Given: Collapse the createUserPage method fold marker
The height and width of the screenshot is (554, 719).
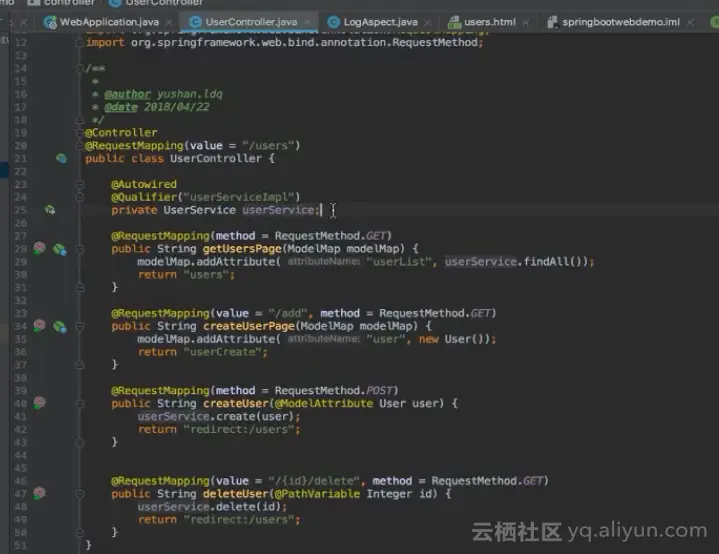Looking at the screenshot, I should [x=79, y=327].
